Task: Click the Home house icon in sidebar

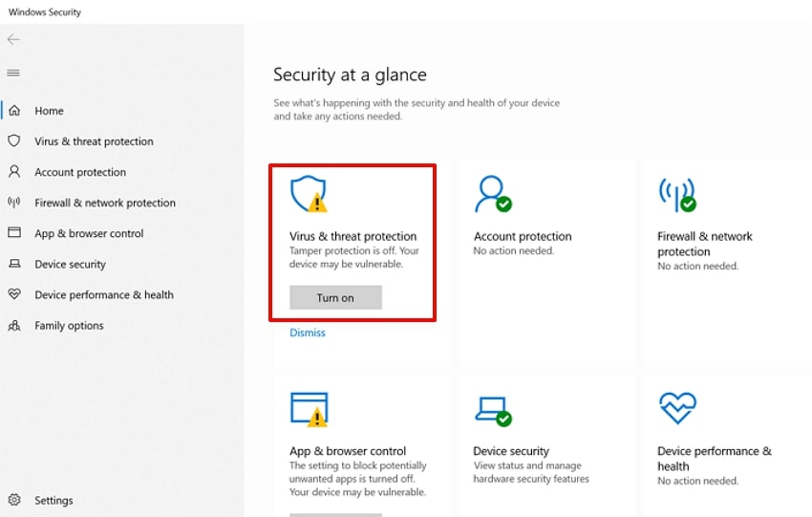Action: point(14,110)
